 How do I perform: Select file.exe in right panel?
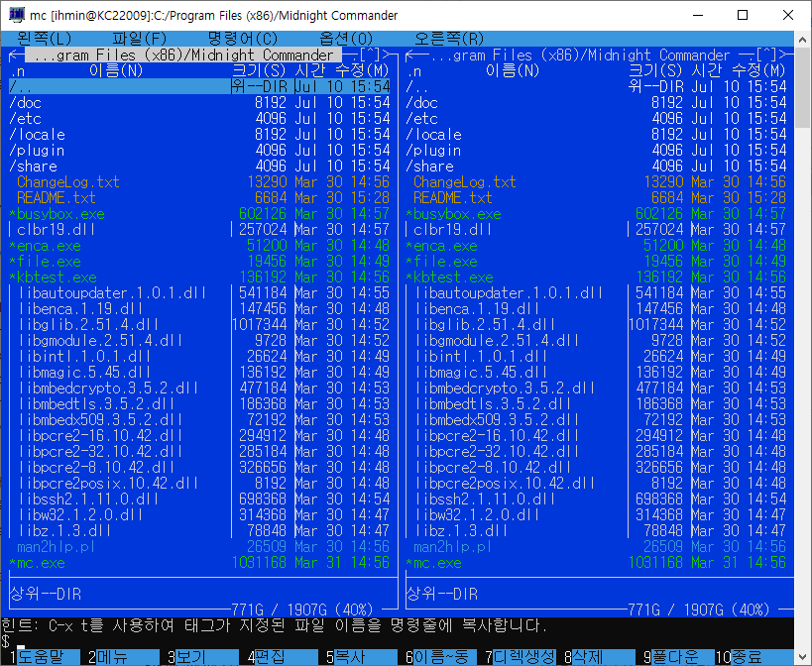pos(596,262)
